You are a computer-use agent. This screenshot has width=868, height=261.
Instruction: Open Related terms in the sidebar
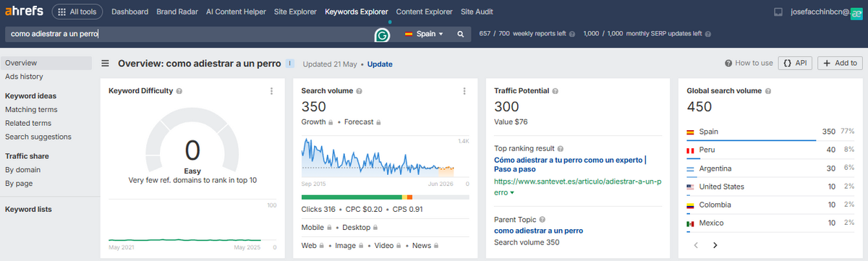pos(28,123)
